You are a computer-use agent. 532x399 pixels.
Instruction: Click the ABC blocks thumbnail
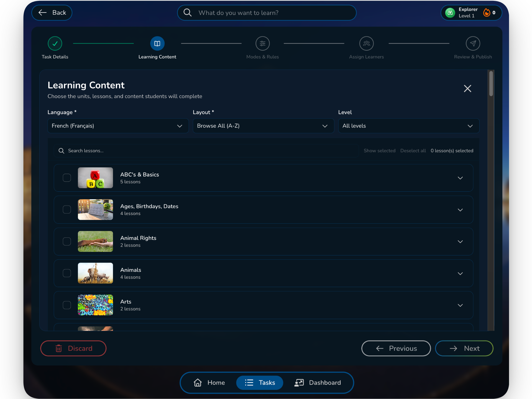click(95, 178)
